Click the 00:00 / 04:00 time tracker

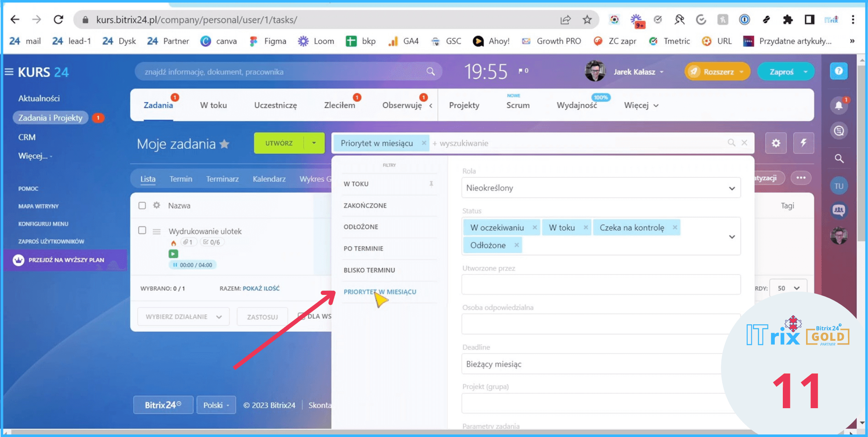[193, 265]
